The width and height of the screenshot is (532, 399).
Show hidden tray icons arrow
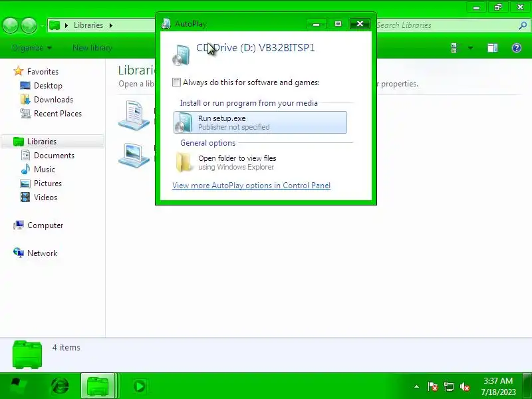click(x=417, y=386)
